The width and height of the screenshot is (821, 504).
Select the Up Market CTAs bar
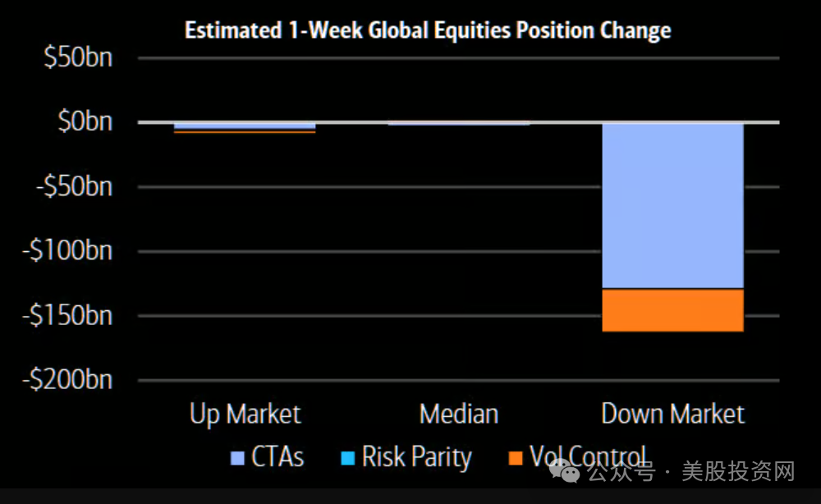(x=245, y=126)
